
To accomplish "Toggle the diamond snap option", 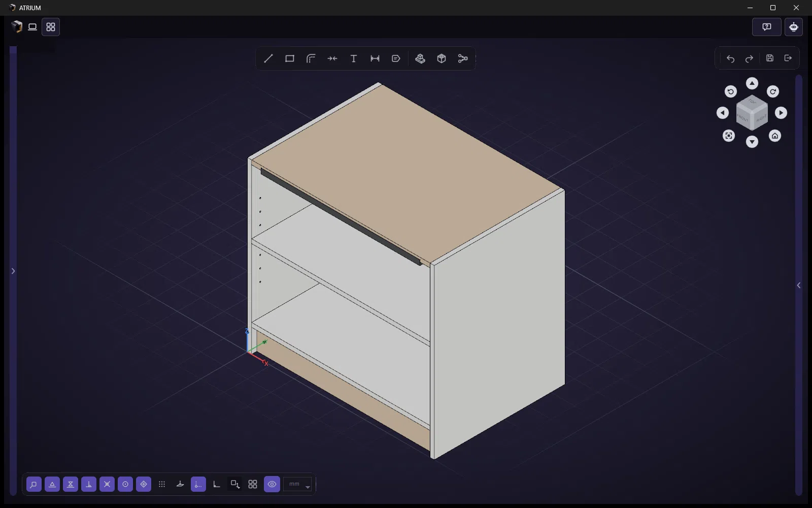I will tap(144, 484).
